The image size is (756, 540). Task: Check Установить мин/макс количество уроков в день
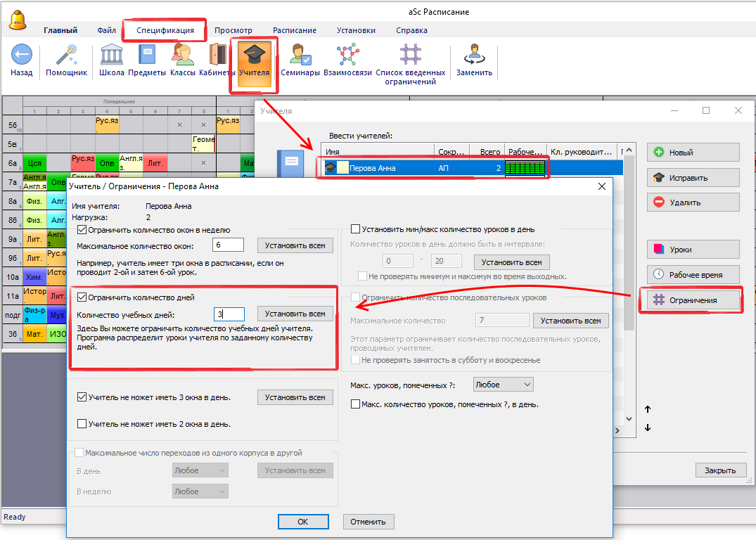355,229
